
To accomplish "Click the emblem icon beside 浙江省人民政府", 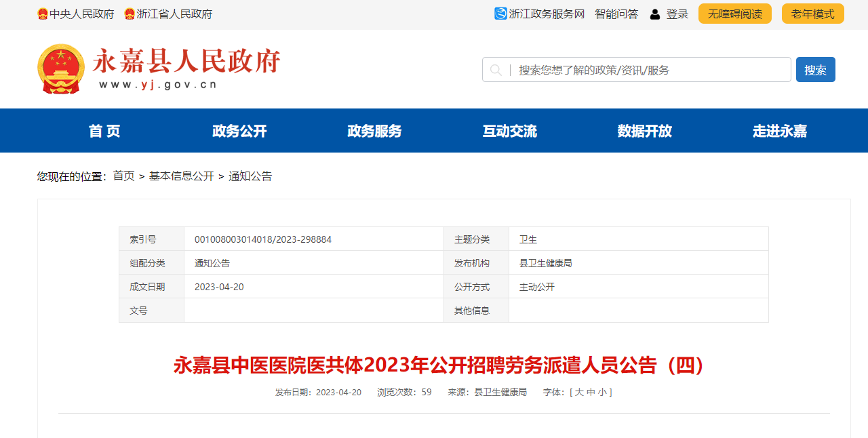I will (130, 14).
